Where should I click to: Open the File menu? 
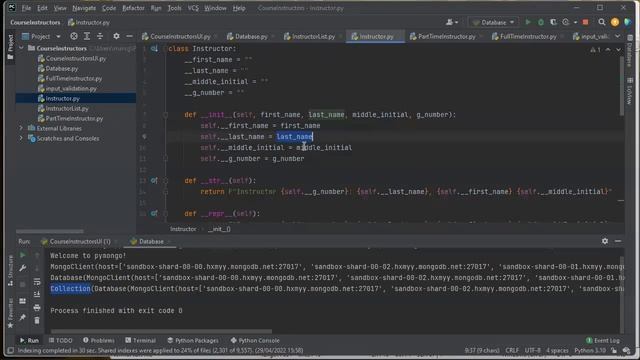26,8
